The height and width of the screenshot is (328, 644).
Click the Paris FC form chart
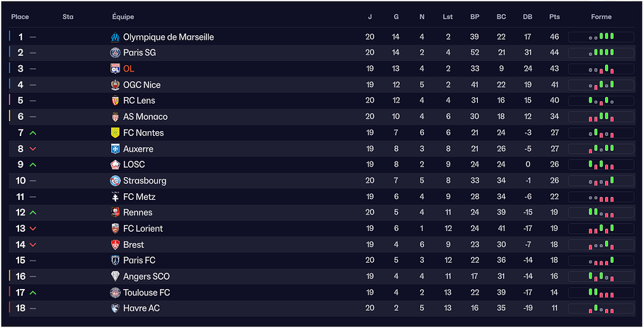coord(601,261)
